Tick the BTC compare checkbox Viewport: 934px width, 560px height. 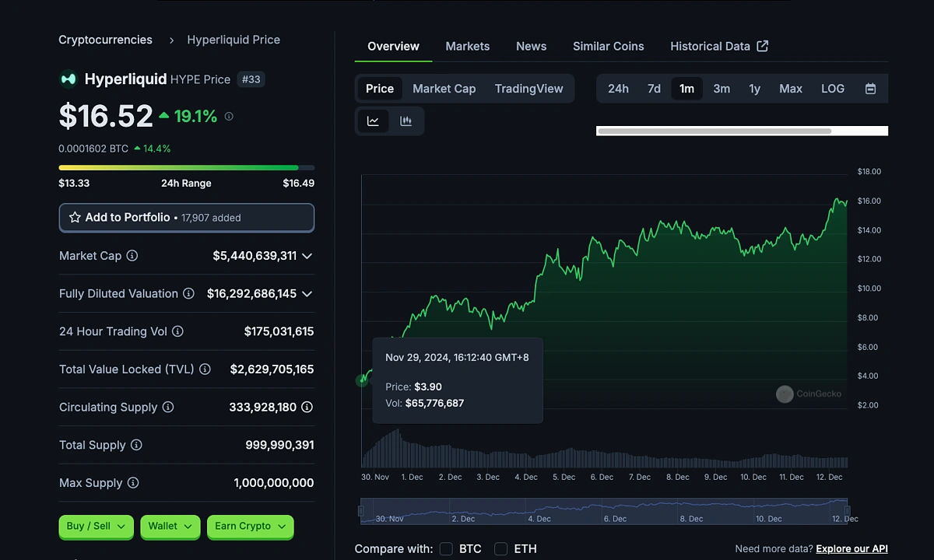446,549
